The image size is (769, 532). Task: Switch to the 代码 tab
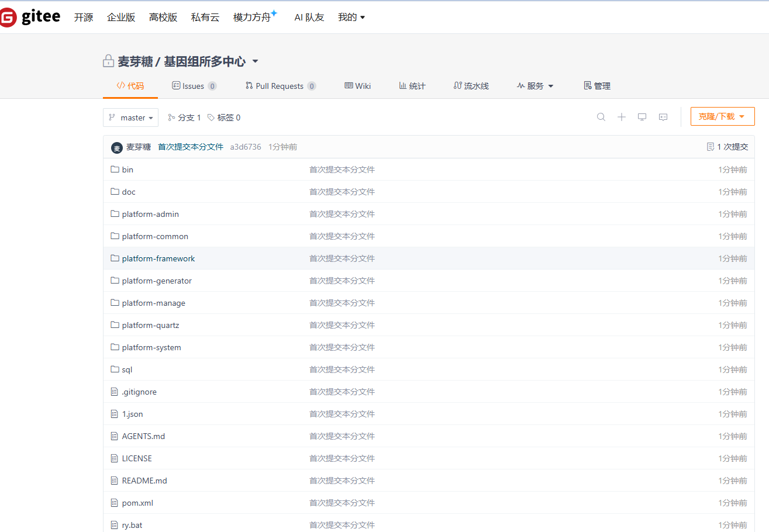tap(130, 86)
